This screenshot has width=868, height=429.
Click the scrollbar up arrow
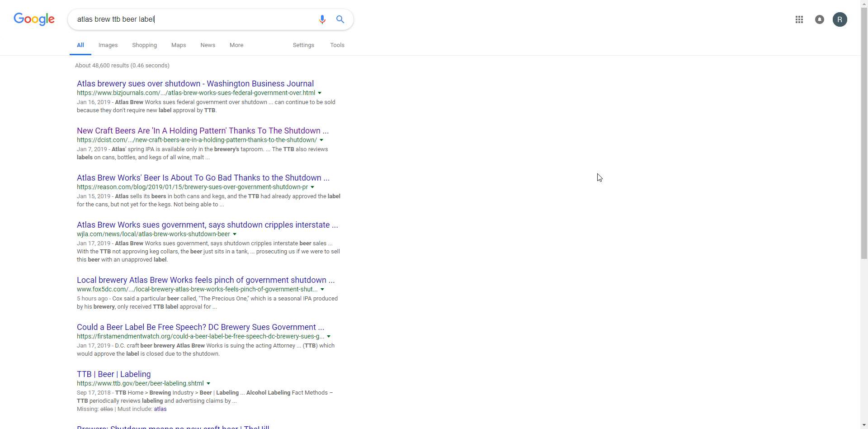[x=864, y=4]
